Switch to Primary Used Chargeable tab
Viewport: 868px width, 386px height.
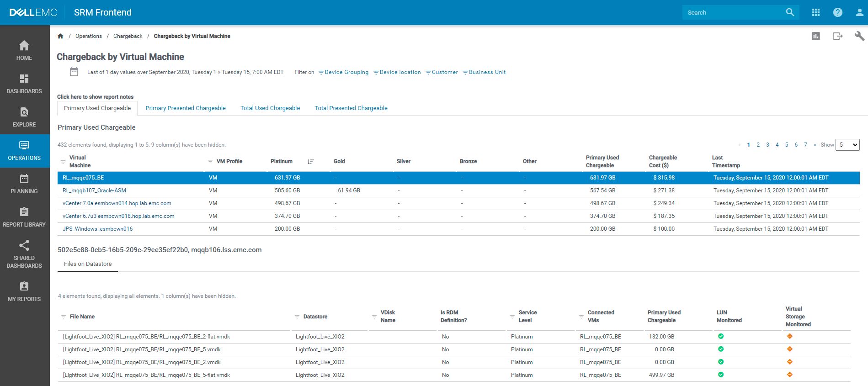pyautogui.click(x=97, y=108)
